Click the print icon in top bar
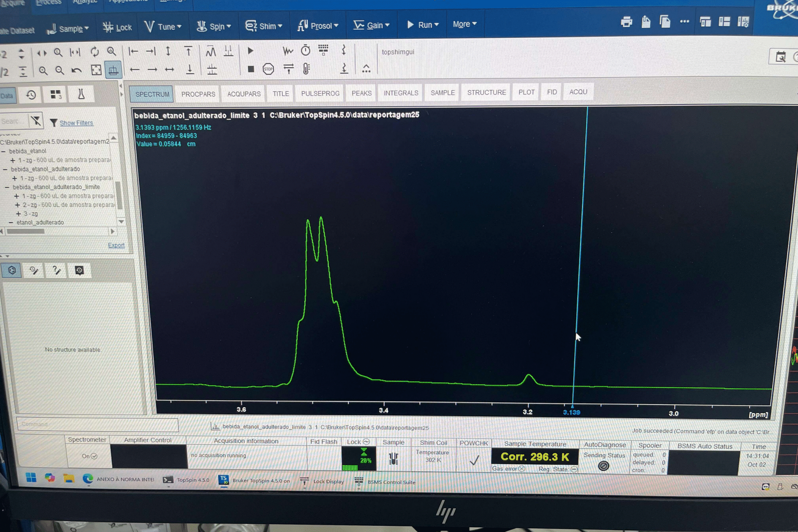This screenshot has width=798, height=532. (x=626, y=22)
